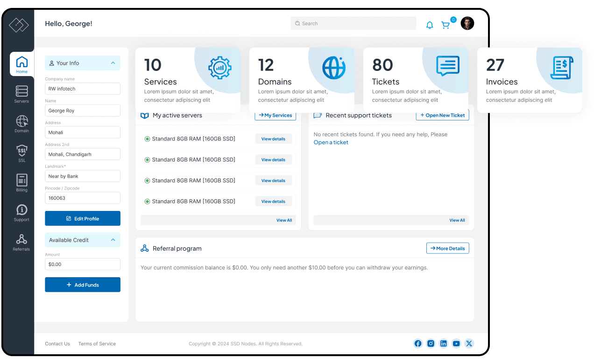Open My Services button
The image size is (601, 364).
[276, 115]
